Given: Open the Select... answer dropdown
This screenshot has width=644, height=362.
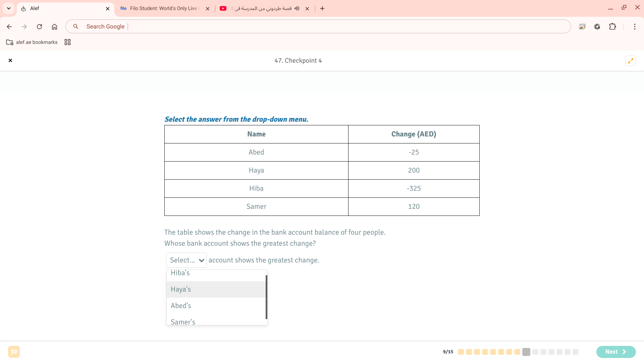Looking at the screenshot, I should (x=186, y=260).
